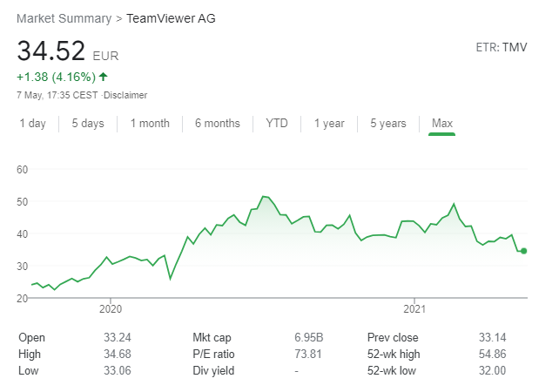Click the 7 May, 17:35 CEST timestamp

(x=57, y=95)
